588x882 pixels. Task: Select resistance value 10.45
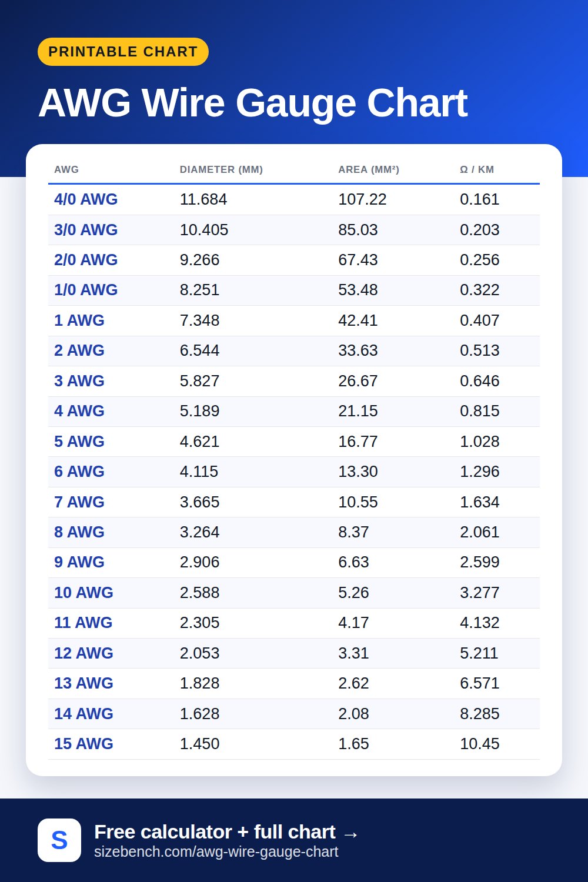tap(480, 744)
